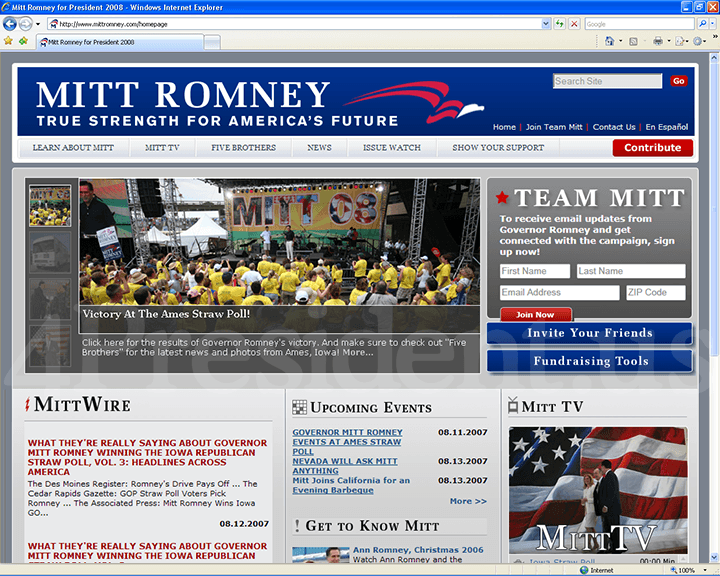
Task: Click the Refresh page icon
Action: click(559, 24)
